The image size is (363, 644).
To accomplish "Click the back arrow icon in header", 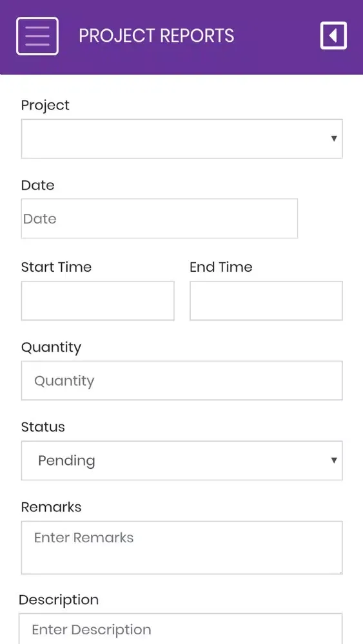I will (x=333, y=35).
